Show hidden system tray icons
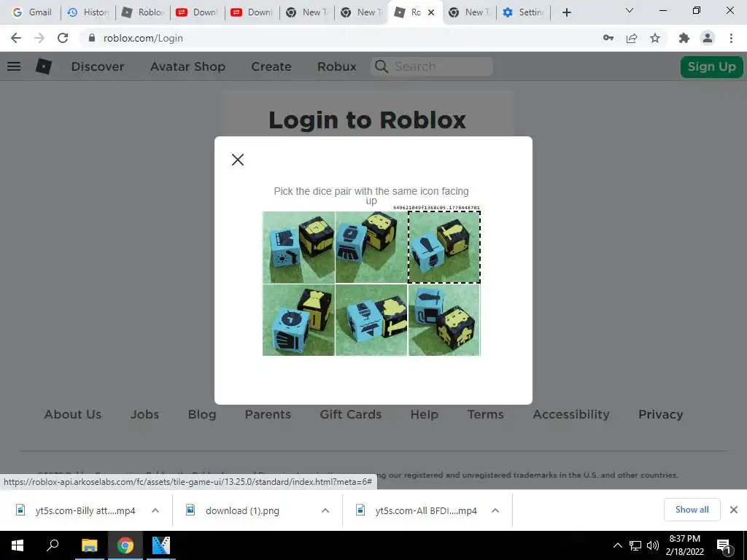The image size is (747, 560). (x=617, y=545)
